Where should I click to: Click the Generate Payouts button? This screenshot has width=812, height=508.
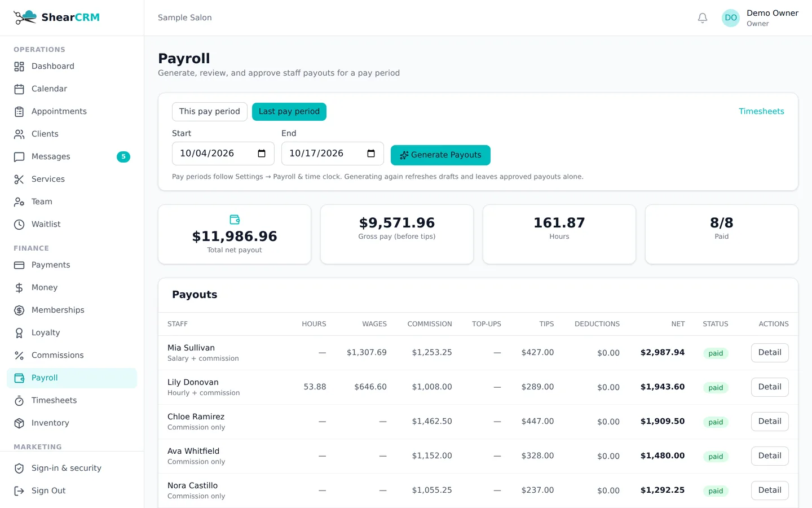(440, 155)
